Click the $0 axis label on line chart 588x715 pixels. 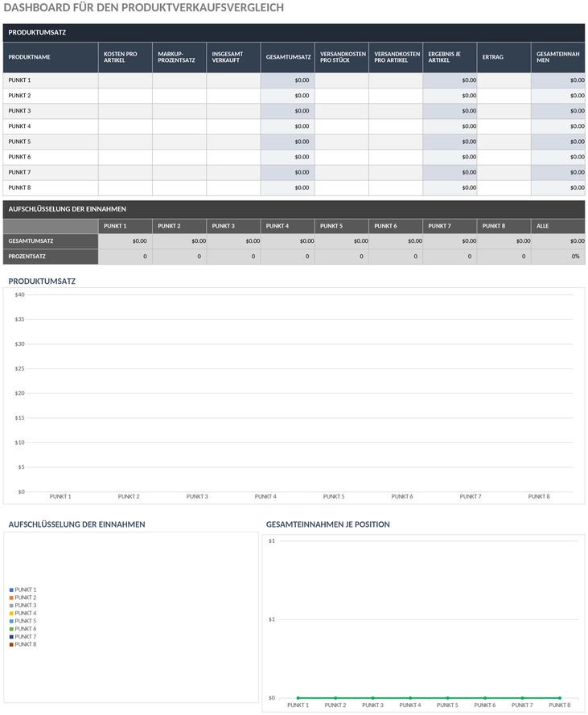(272, 698)
